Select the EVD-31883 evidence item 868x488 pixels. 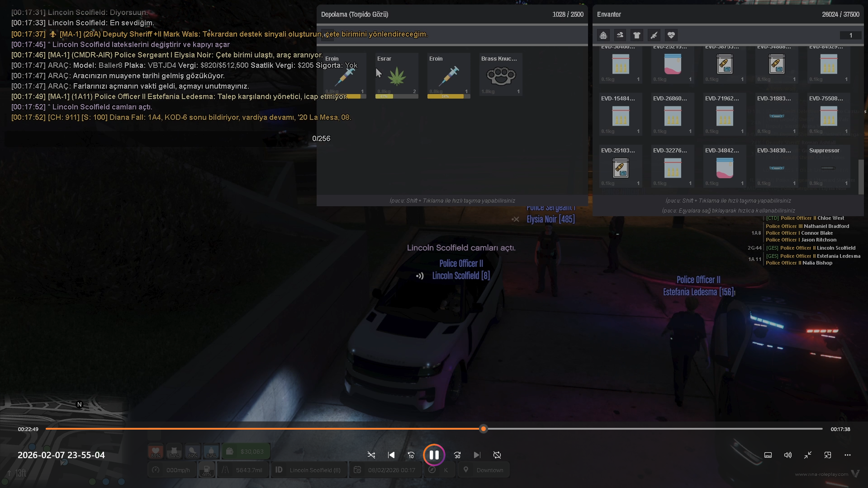(x=777, y=115)
